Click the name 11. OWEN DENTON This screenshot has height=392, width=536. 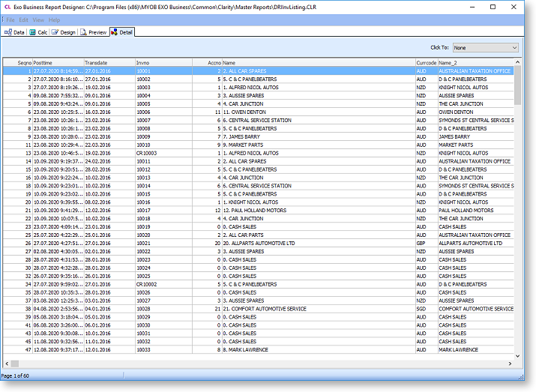click(244, 112)
